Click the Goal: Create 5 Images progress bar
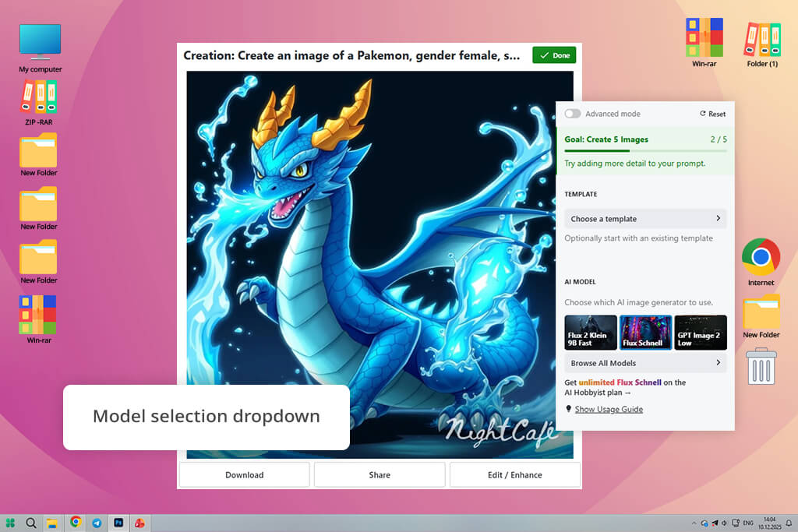The height and width of the screenshot is (532, 798). pos(645,150)
